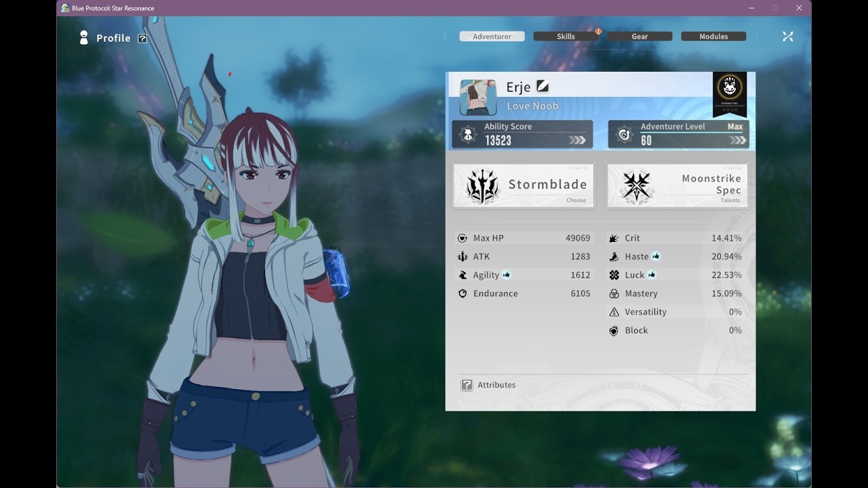Click the Max HP heart icon
Screen dimensions: 868x488
(x=462, y=239)
